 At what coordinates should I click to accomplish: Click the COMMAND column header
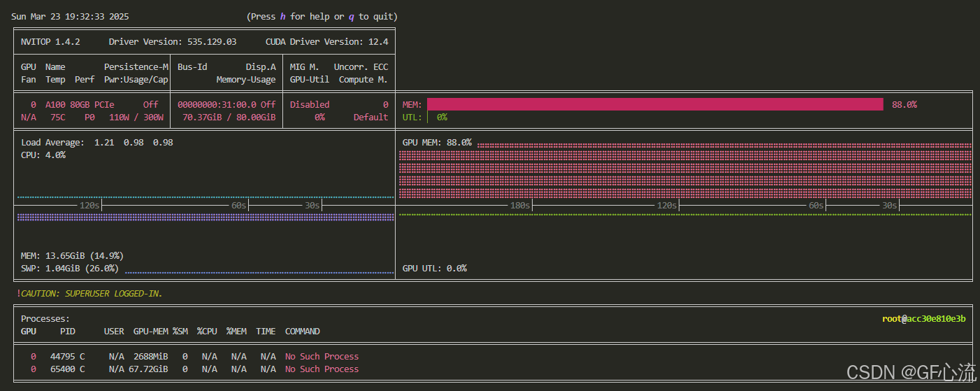[x=303, y=332]
